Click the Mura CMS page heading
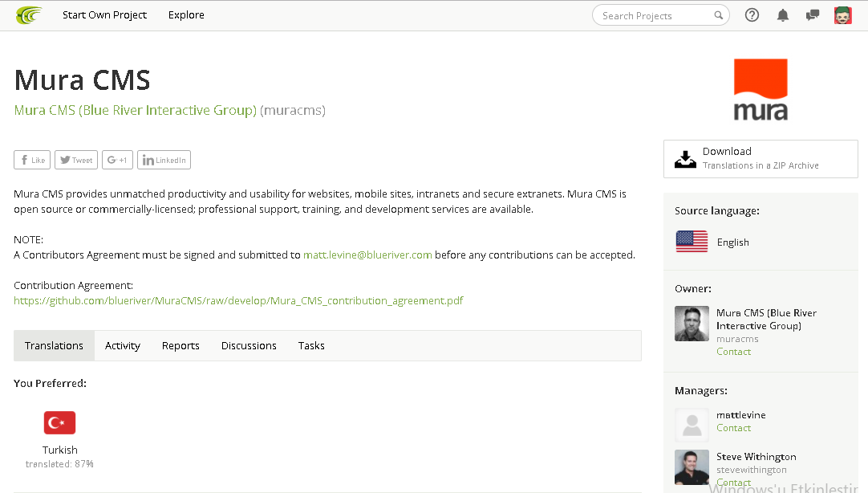 click(x=82, y=80)
